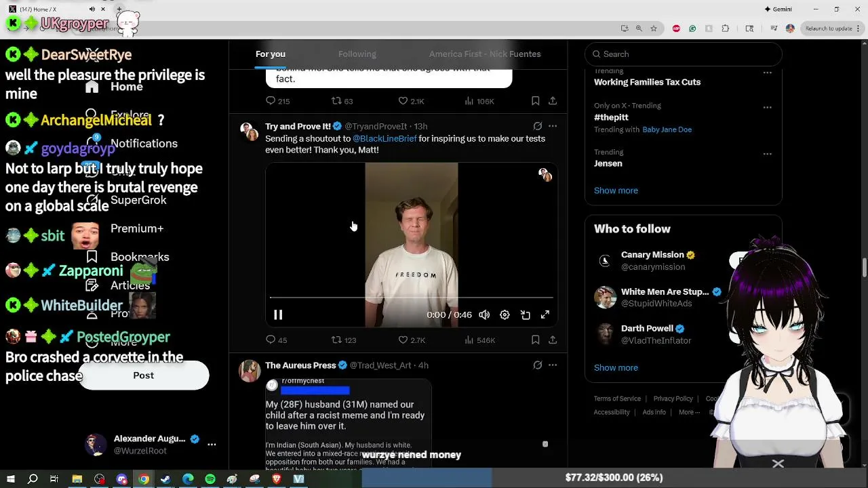Show more Who to follow suggestions

616,367
